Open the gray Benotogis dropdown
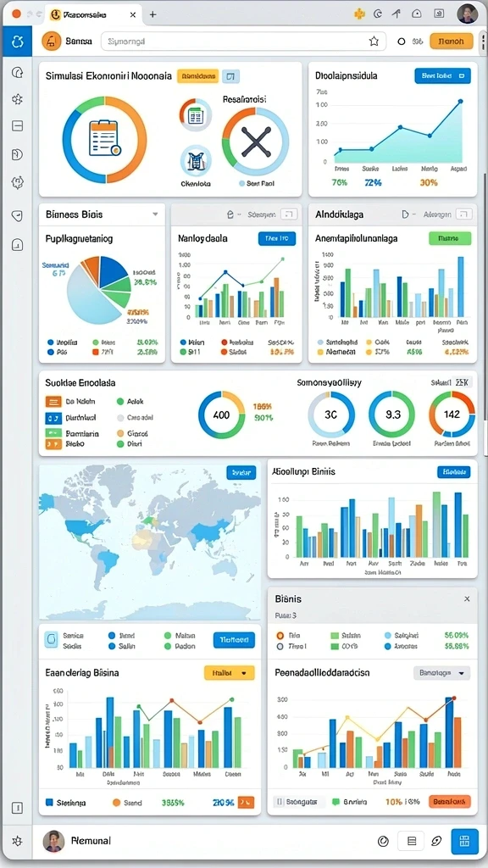This screenshot has height=868, width=488. click(x=441, y=673)
